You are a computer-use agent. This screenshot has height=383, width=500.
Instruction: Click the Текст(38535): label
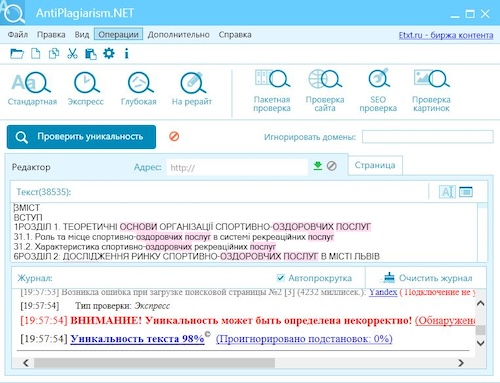pyautogui.click(x=44, y=192)
